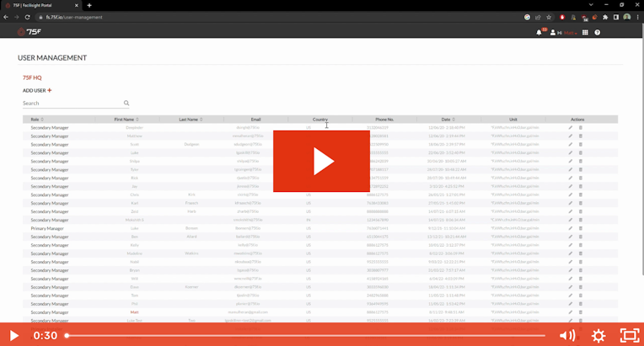Sort by Last Name arrows

pos(201,120)
